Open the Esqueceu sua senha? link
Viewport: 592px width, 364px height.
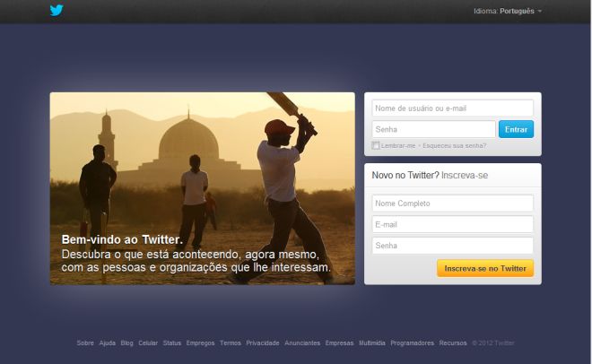[454, 145]
